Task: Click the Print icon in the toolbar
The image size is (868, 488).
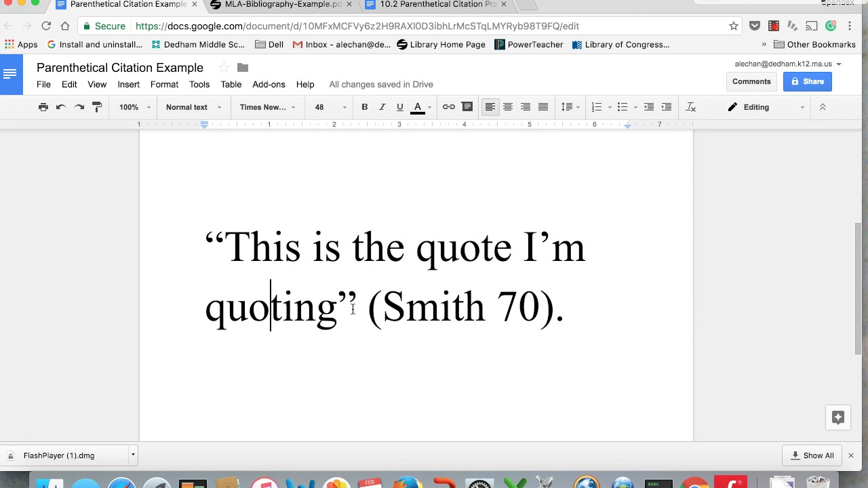Action: [43, 107]
